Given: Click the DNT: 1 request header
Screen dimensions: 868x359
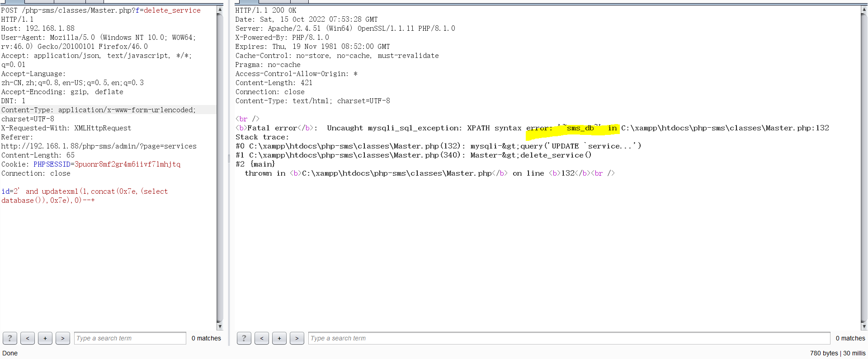Looking at the screenshot, I should pos(14,101).
